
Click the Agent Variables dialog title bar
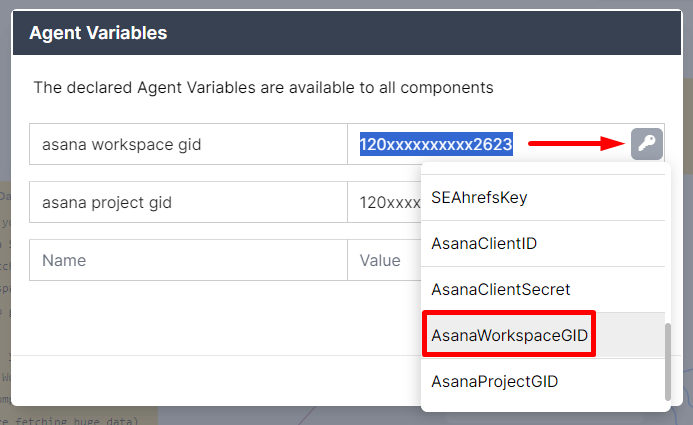tap(347, 33)
